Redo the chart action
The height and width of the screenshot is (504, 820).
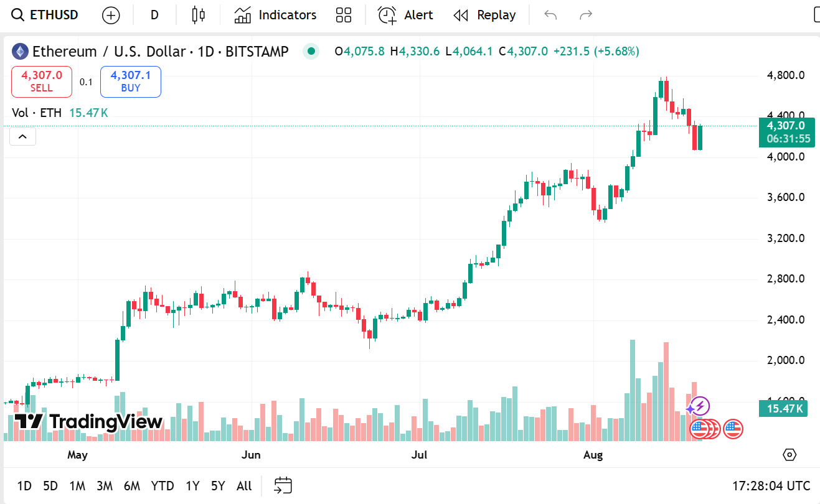586,15
